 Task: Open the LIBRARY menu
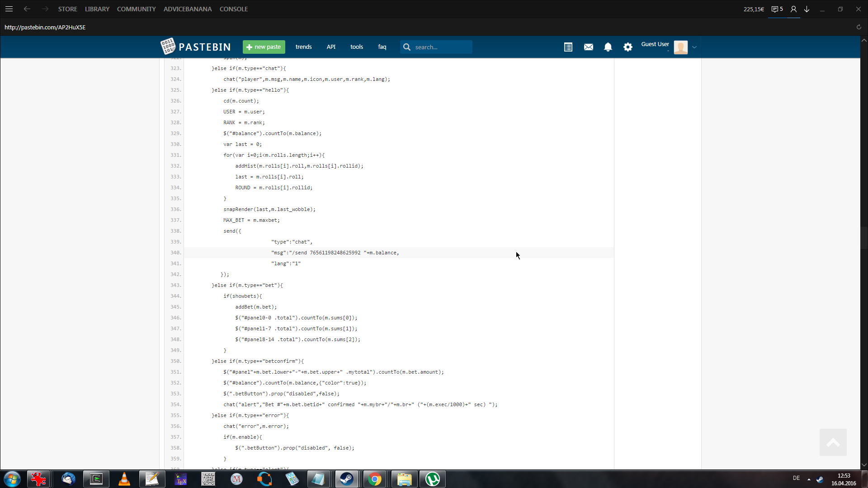[97, 9]
